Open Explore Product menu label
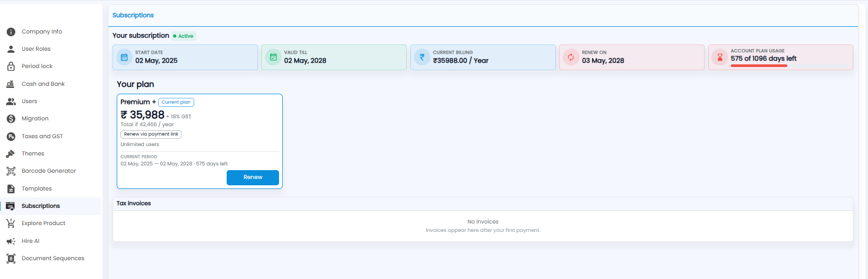This screenshot has height=279, width=868. [43, 224]
